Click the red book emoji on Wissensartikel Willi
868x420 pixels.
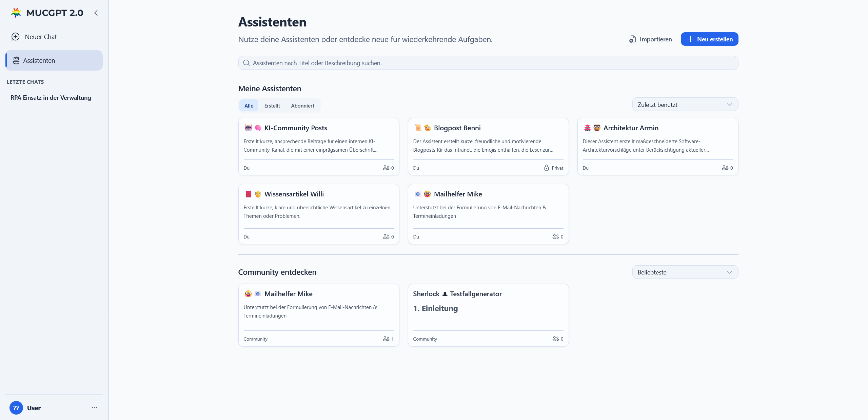coord(248,194)
